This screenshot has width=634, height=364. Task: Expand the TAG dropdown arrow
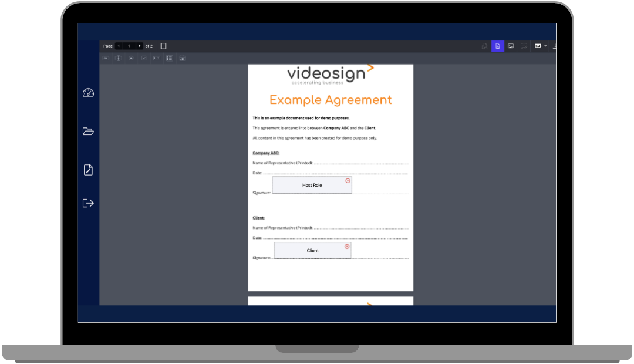[545, 46]
